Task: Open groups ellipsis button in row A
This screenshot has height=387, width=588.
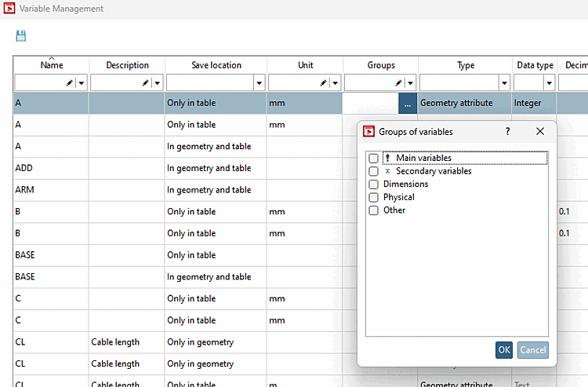Action: pos(408,103)
